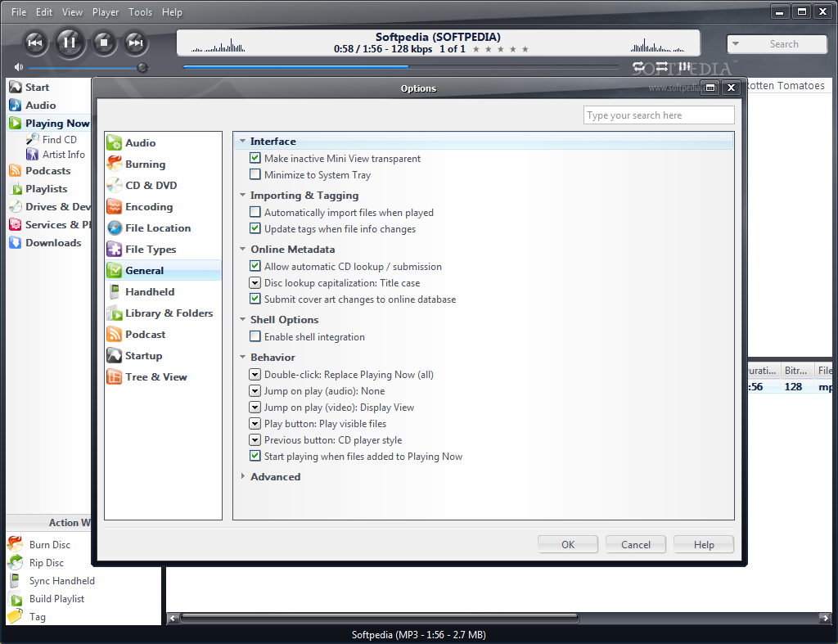Image resolution: width=838 pixels, height=644 pixels.
Task: Click Burn Disc action
Action: (49, 545)
